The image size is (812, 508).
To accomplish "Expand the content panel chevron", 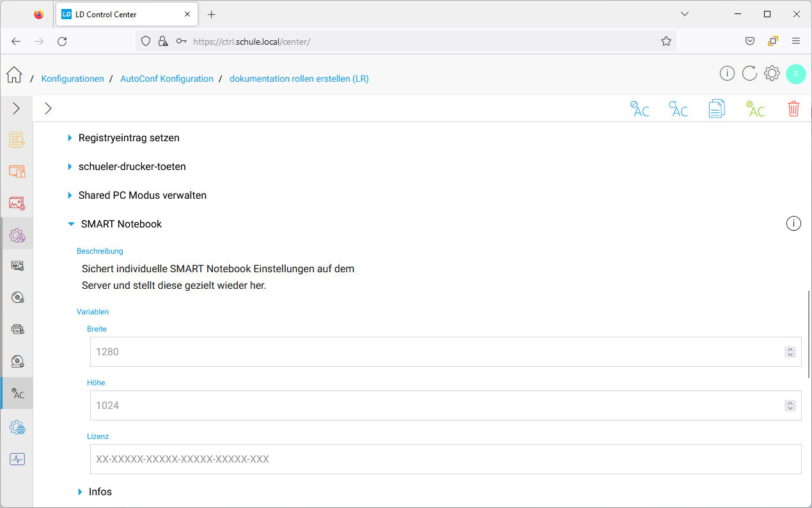I will click(x=48, y=109).
